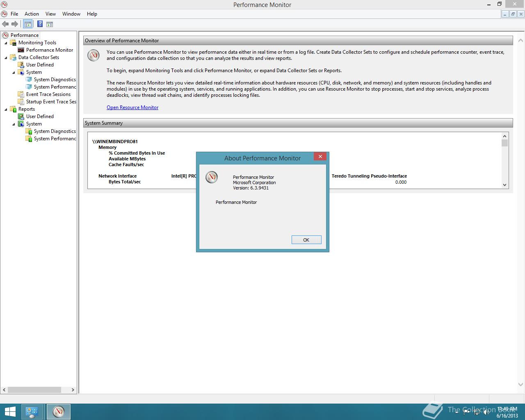Image resolution: width=525 pixels, height=420 pixels.
Task: Restore the inner MDI window button
Action: tap(513, 14)
